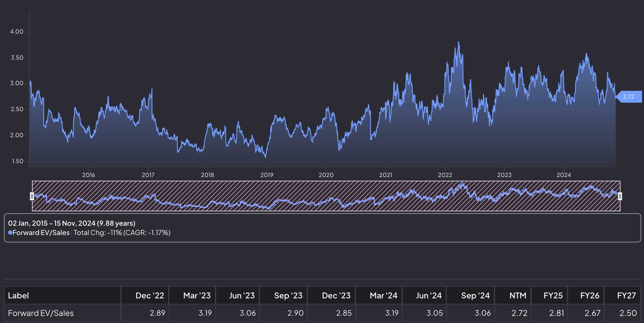Click the Mar '24 table cell value 3.19
The image size is (644, 323).
392,313
